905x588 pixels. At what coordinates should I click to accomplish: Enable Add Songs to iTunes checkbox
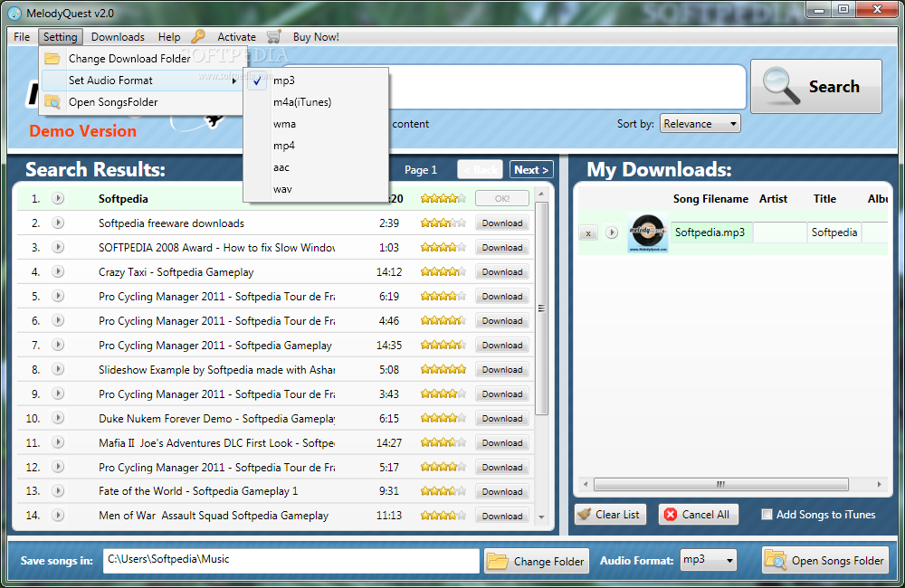coord(767,514)
